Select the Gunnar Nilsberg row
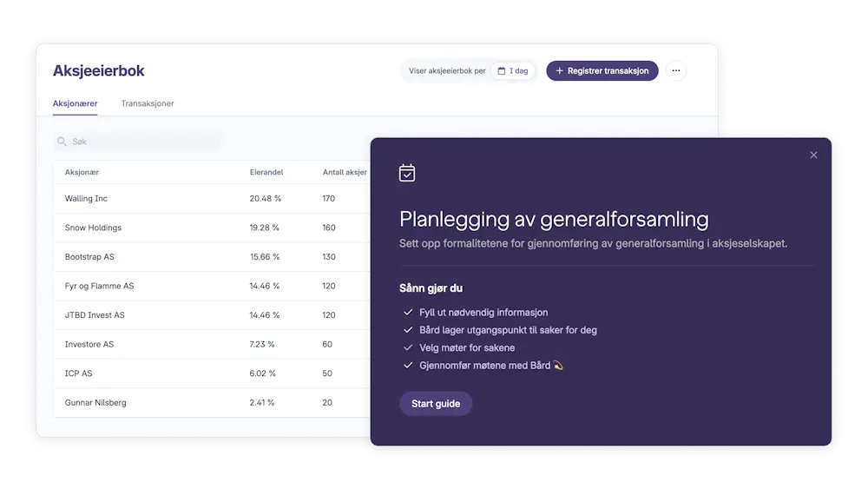This screenshot has width=868, height=489. 212,403
